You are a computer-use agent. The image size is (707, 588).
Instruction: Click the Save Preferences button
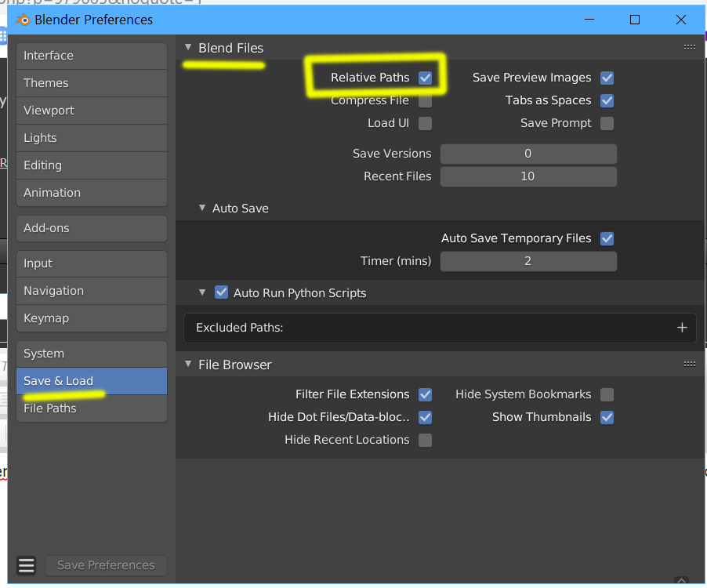(x=106, y=565)
